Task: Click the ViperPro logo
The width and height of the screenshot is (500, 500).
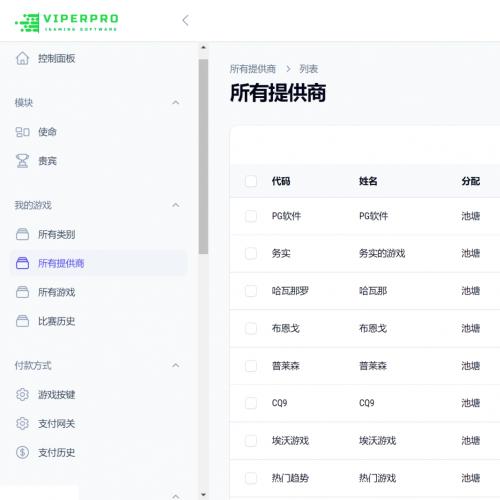Action: click(66, 22)
